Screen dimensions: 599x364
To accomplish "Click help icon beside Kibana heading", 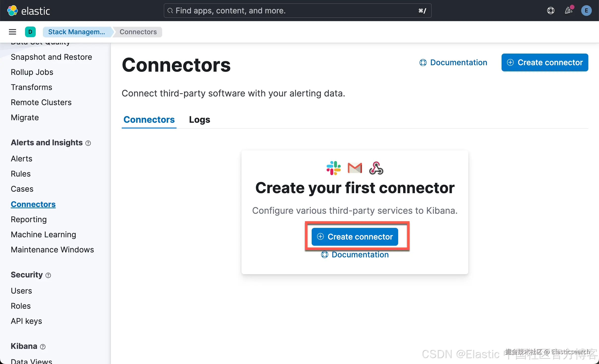I will [x=43, y=347].
